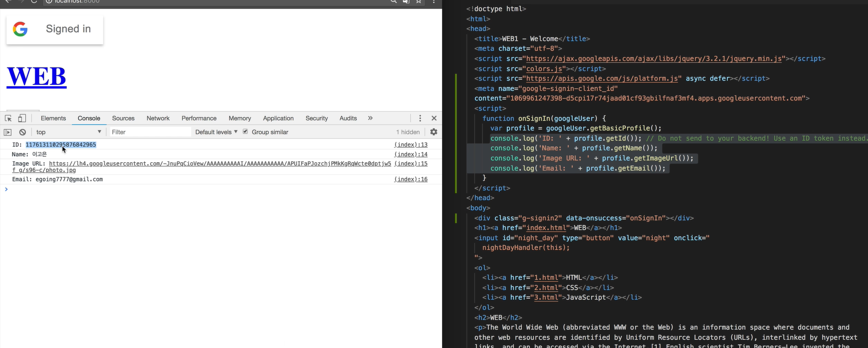Click the profile.getName() code line
The image size is (868, 348).
pos(574,148)
